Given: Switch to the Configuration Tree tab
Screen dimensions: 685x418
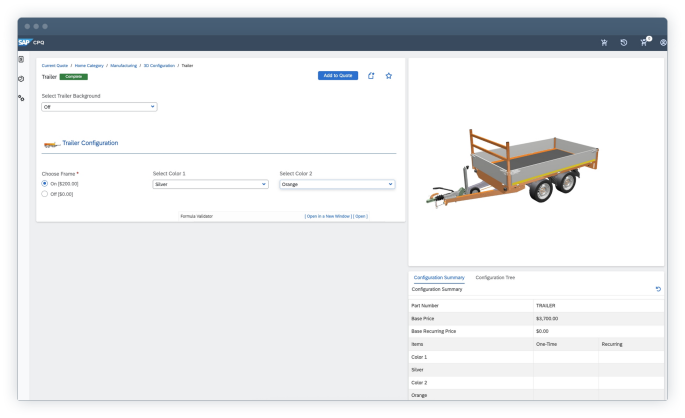Looking at the screenshot, I should 495,276.
